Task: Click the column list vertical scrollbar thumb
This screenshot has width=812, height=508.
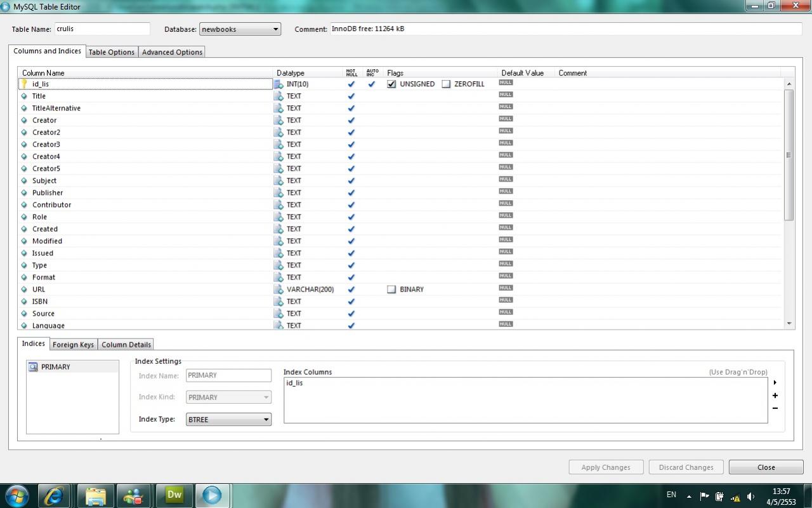Action: click(789, 155)
